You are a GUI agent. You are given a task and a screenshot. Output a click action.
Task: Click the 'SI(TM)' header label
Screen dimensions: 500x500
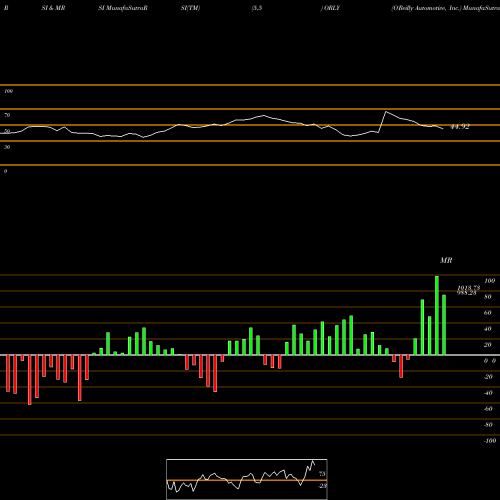[x=190, y=8]
